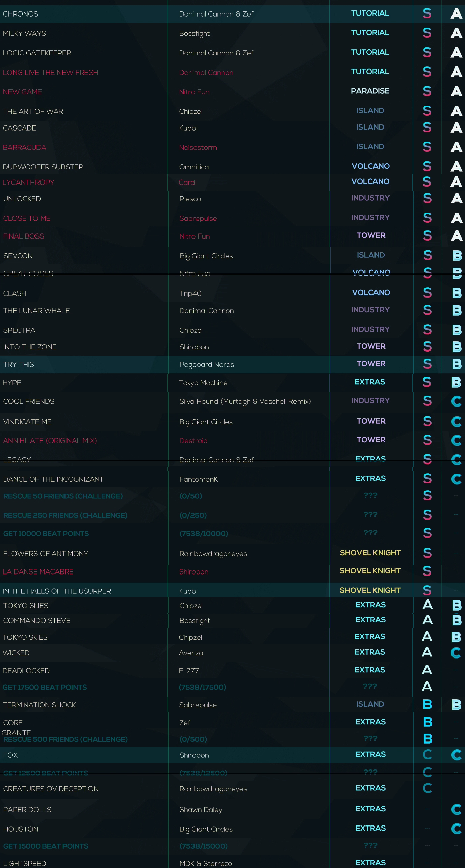Choose the FOX song by Shirobon
The image size is (465, 868).
click(10, 755)
